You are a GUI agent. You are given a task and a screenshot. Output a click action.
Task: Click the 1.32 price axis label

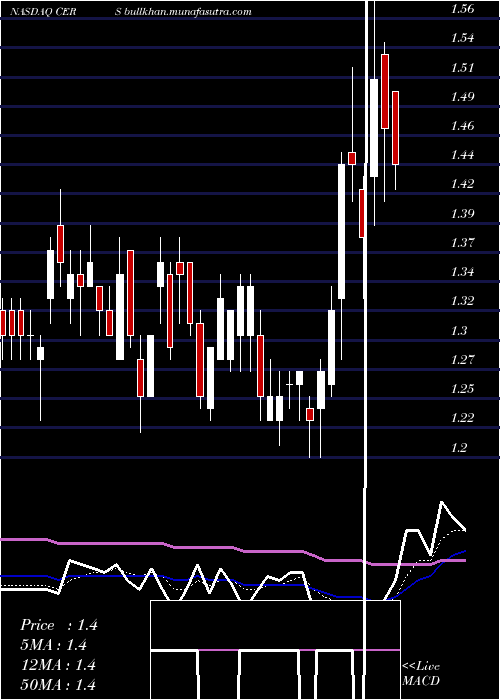462,301
